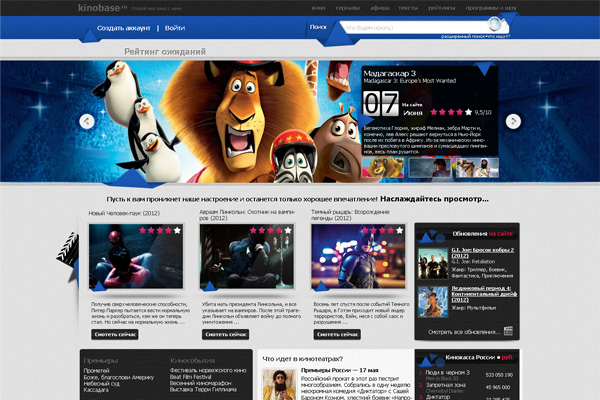The height and width of the screenshot is (400, 600).
Task: Click Смотреть сейчас under Новый Человек-паук
Action: pos(115,334)
